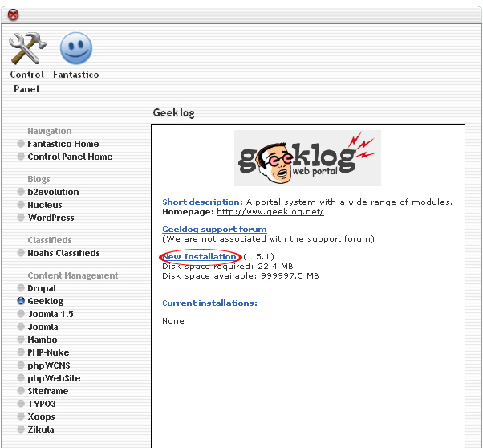This screenshot has width=483, height=448.
Task: Select Geeklog in sidebar list
Action: (45, 301)
